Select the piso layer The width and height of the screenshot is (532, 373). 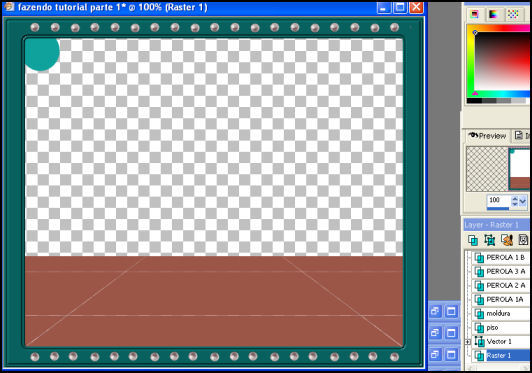[502, 328]
